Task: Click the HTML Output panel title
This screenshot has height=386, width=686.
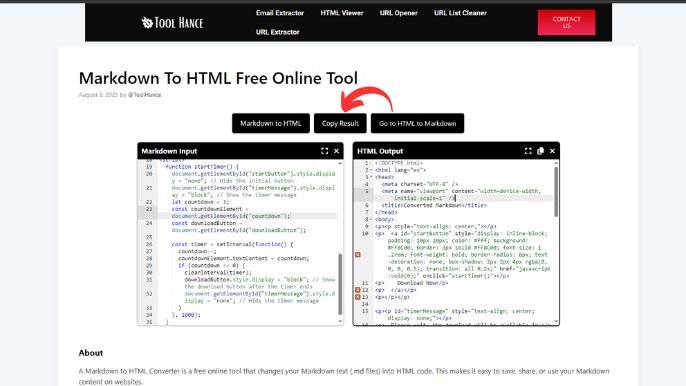Action: [380, 151]
